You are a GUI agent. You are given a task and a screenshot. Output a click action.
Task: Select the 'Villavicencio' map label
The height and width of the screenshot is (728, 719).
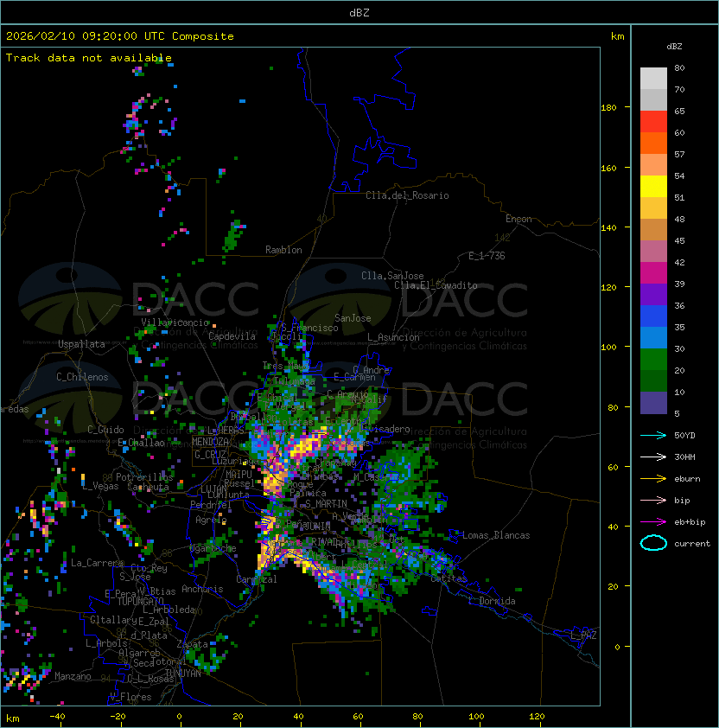(175, 322)
